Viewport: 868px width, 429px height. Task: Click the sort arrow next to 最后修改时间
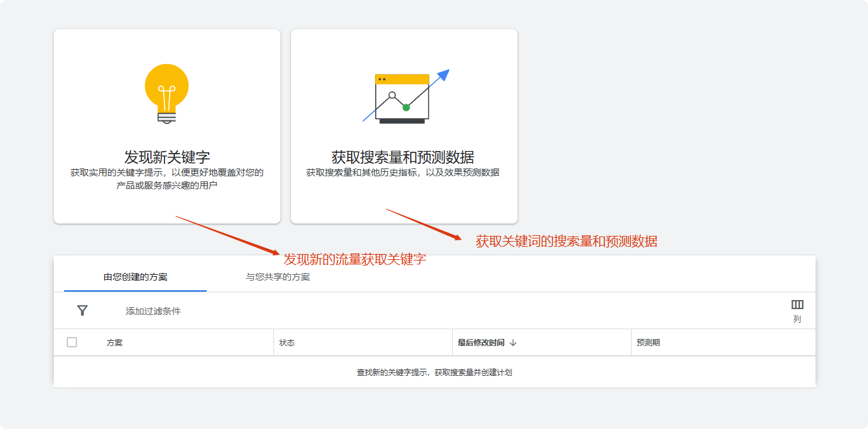pos(514,342)
